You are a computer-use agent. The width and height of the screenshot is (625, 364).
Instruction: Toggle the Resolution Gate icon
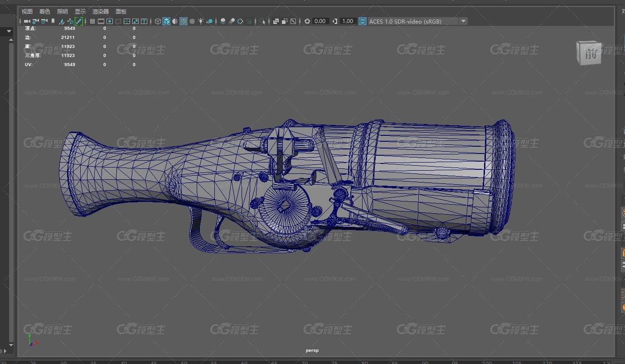pyautogui.click(x=110, y=21)
